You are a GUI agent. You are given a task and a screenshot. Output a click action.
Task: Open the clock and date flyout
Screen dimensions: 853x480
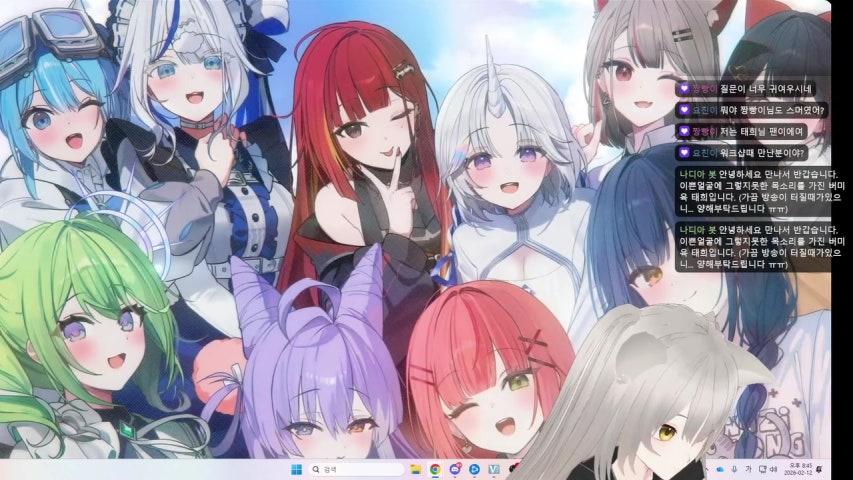(799, 468)
